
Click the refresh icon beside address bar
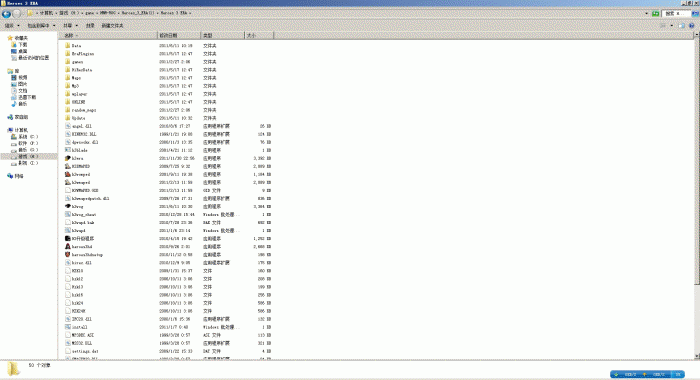coord(655,13)
